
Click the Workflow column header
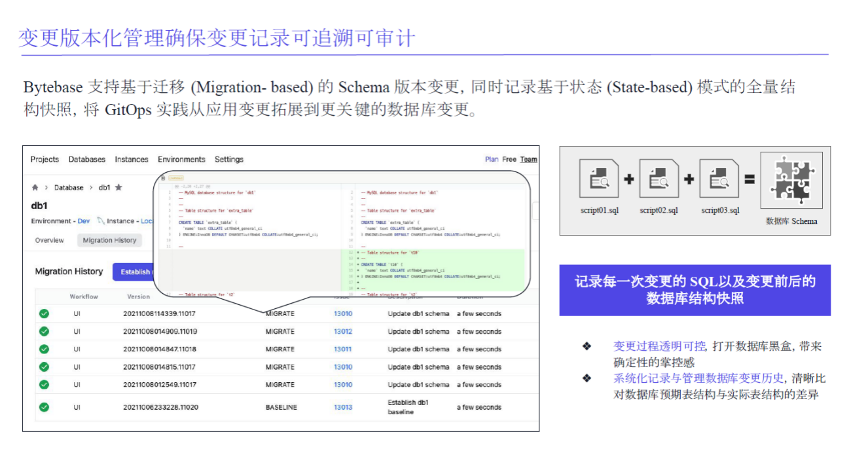[84, 296]
